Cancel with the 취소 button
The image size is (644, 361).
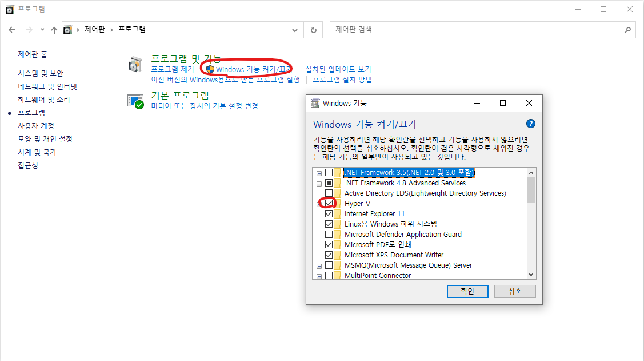click(515, 291)
